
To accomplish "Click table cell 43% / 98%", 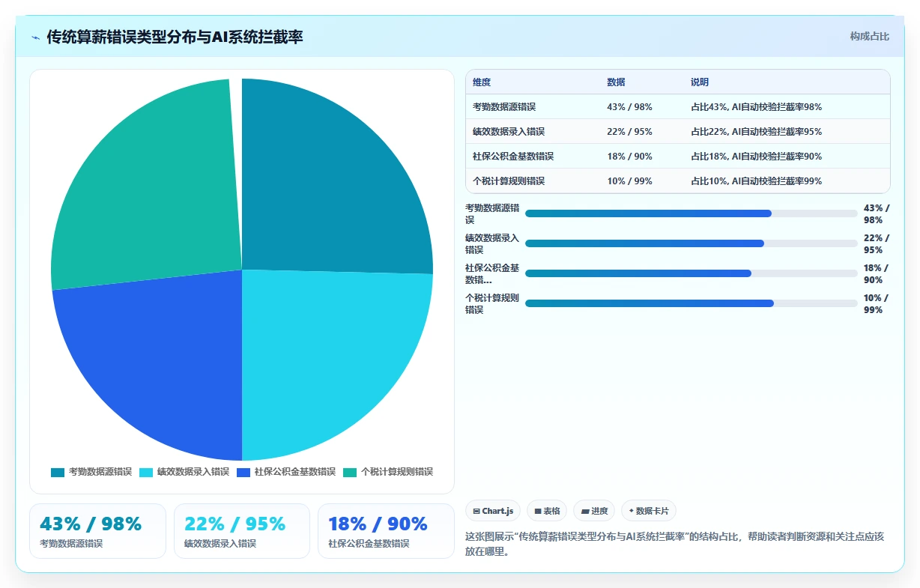I will click(x=629, y=107).
